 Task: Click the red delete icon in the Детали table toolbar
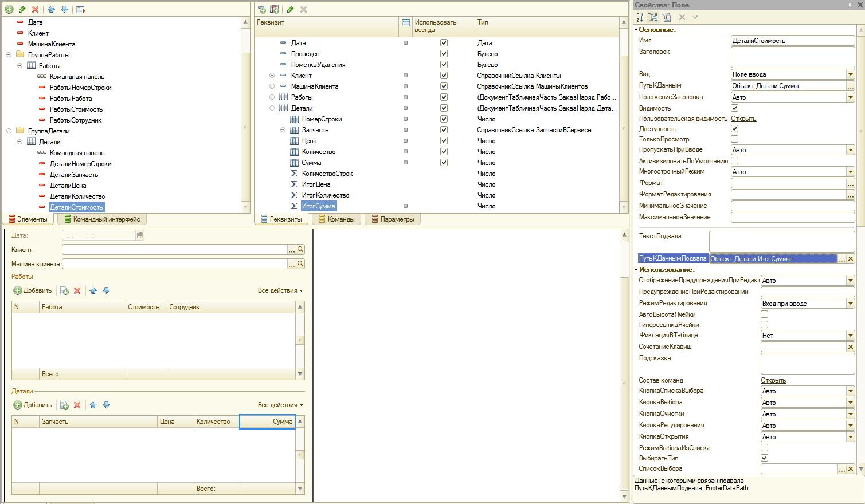coord(77,405)
